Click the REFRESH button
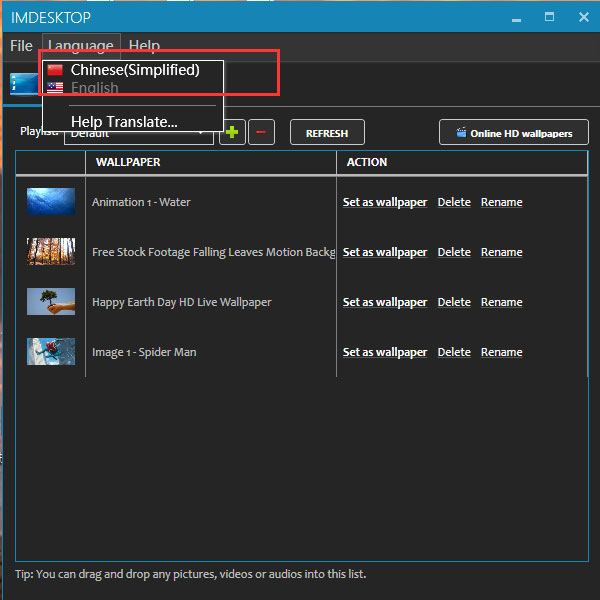The image size is (600, 600). click(x=327, y=132)
